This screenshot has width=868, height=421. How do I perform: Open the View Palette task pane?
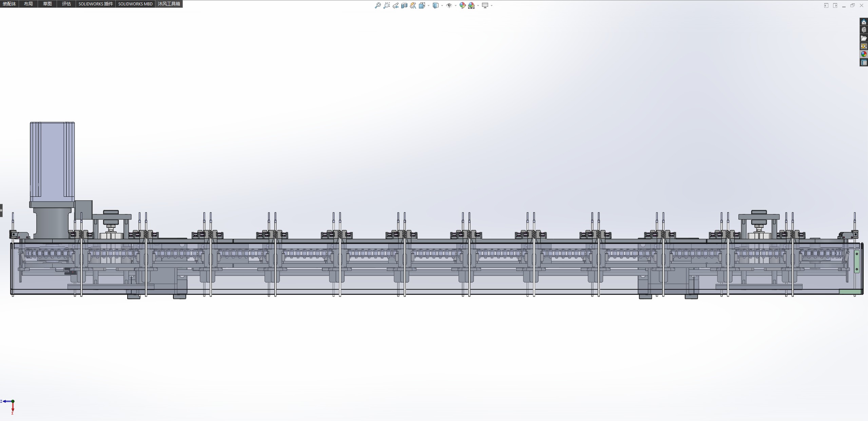coord(864,46)
